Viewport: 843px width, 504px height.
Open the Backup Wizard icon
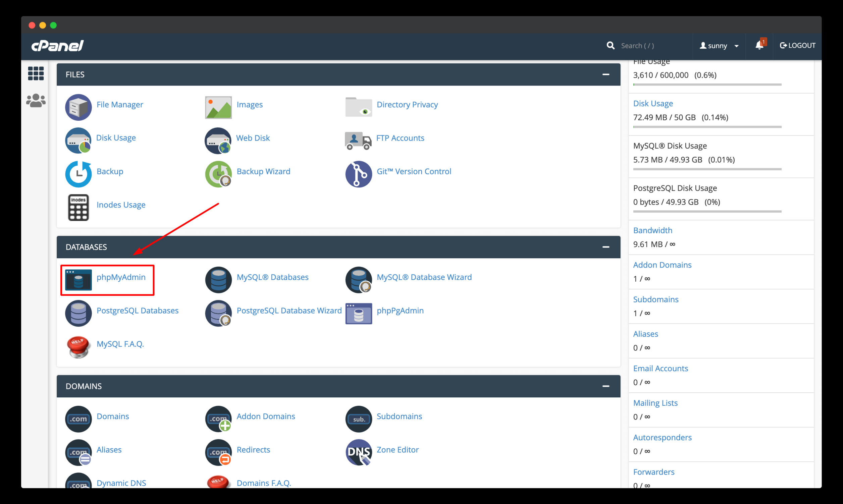[x=218, y=174]
